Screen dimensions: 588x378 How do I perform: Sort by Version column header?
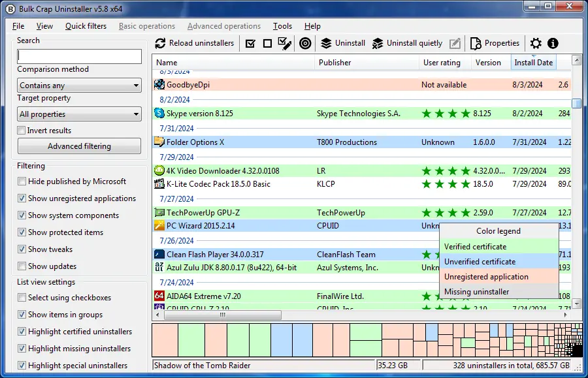click(491, 63)
